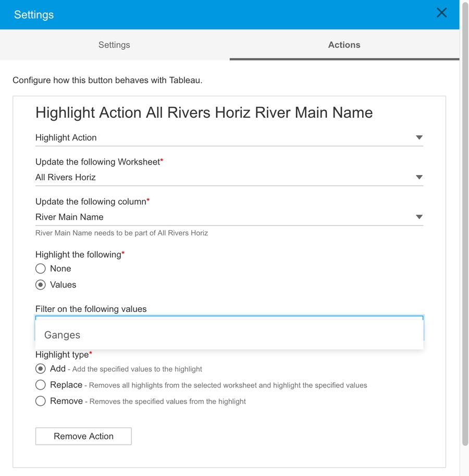469x476 pixels.
Task: Click the vertical scrollbar on the right
Action: pos(465,224)
